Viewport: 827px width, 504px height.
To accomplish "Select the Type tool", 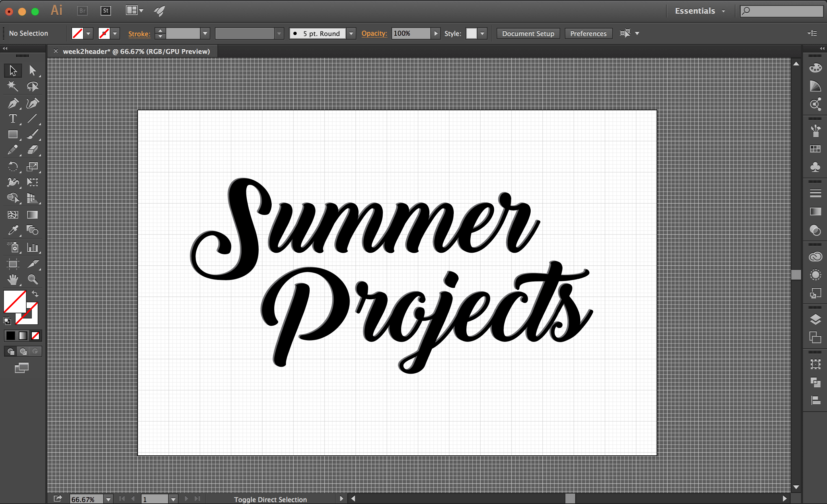I will [x=13, y=119].
